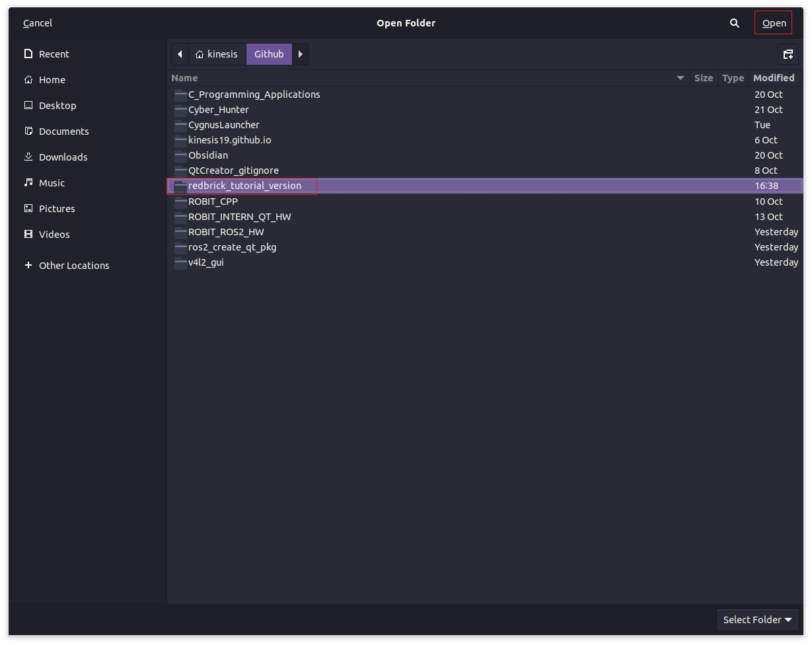
Task: Select the Recent sidebar icon
Action: (x=28, y=54)
